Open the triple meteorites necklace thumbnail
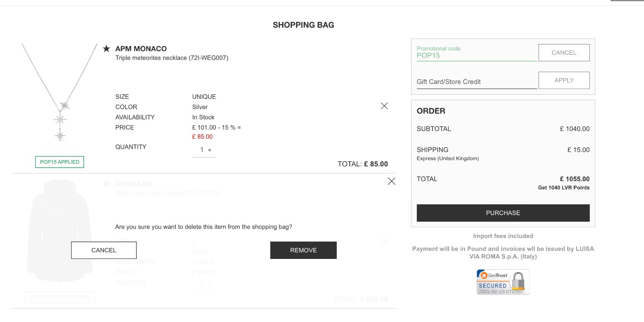Screen dimensions: 644x322 coord(59,93)
